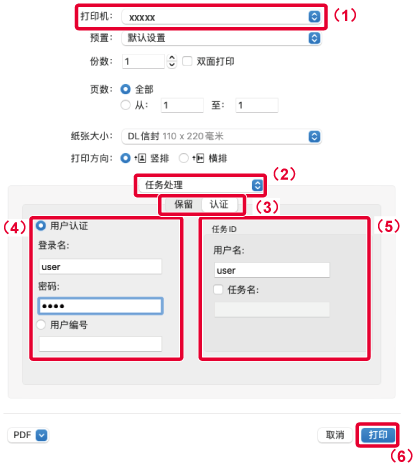415x466 pixels.
Task: Click the 打印 print button
Action: point(378,435)
